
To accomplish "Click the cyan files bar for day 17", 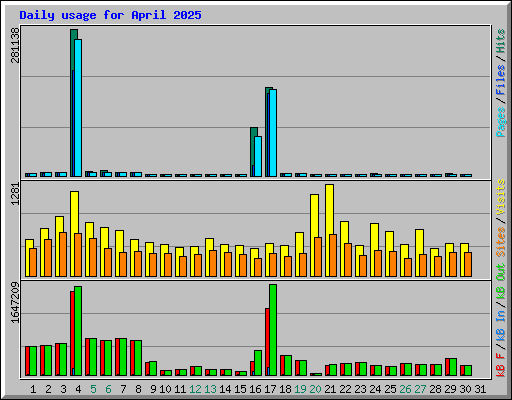I will (273, 133).
